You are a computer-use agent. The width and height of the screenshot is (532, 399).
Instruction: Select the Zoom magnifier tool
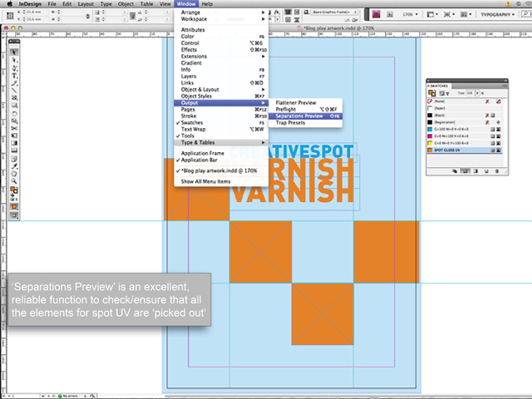point(14,181)
